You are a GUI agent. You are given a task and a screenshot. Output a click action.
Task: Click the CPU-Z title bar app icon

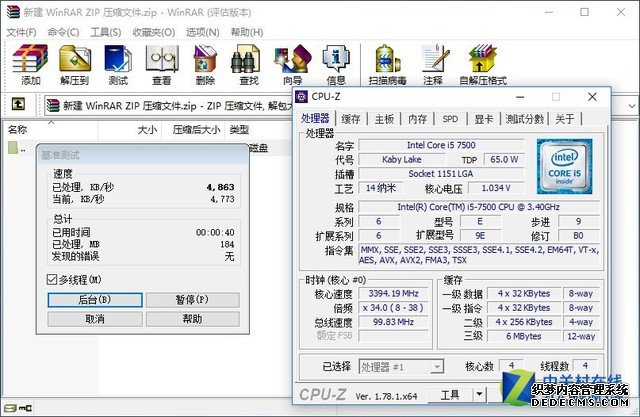tap(302, 97)
